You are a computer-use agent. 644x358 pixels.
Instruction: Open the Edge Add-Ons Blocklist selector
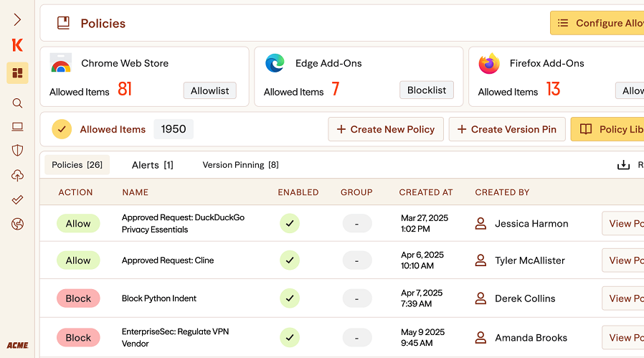point(426,90)
